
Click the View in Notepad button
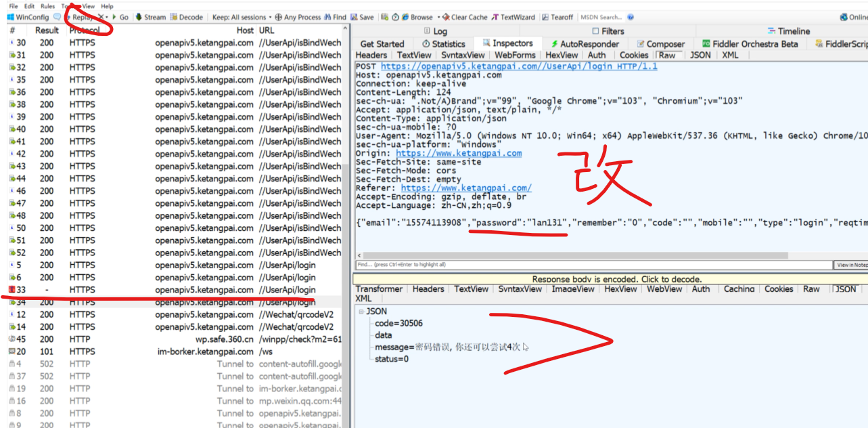(851, 265)
